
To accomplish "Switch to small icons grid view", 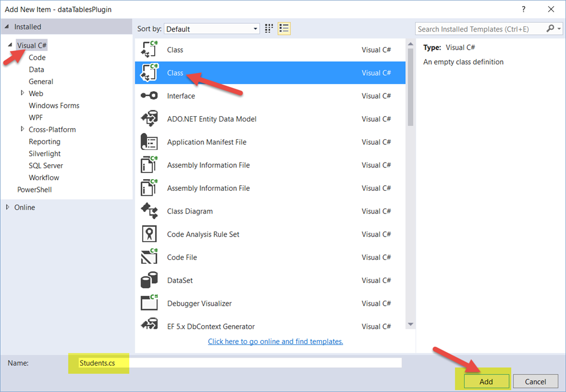I will [x=269, y=29].
